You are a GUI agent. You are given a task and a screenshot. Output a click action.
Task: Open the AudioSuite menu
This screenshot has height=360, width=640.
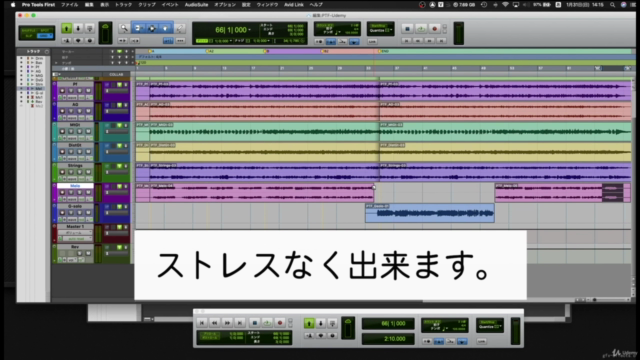[x=196, y=5]
